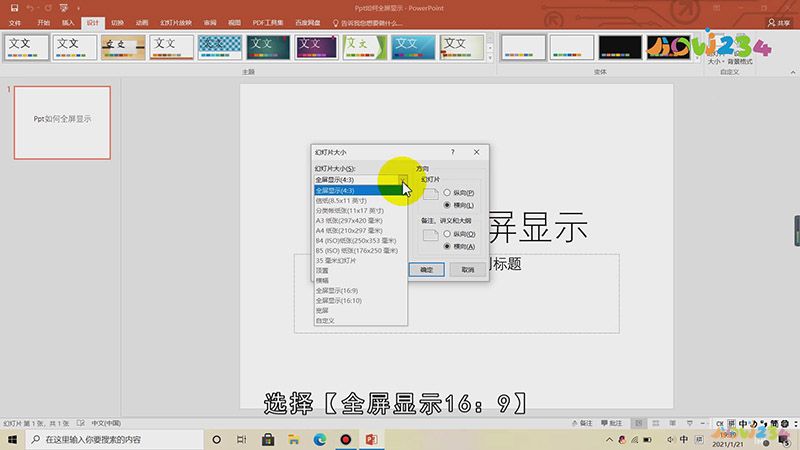This screenshot has height=450, width=800.
Task: Confirm dialog with 确定 button
Action: click(427, 269)
